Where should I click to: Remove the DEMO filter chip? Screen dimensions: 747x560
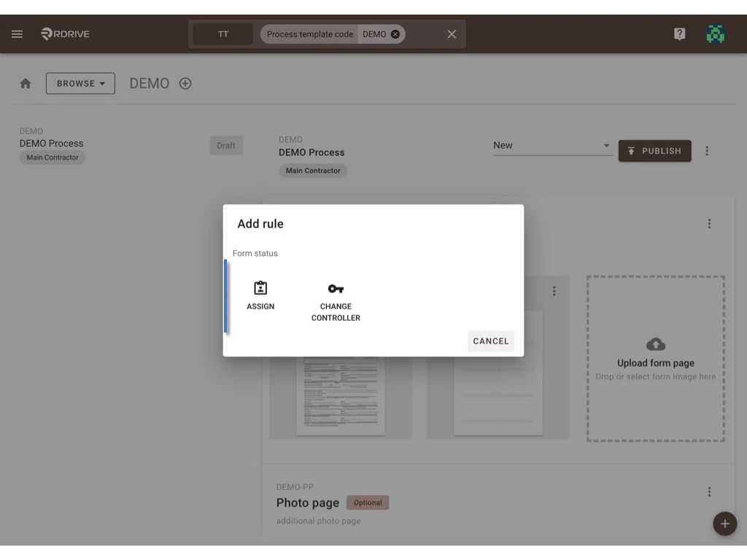click(395, 34)
